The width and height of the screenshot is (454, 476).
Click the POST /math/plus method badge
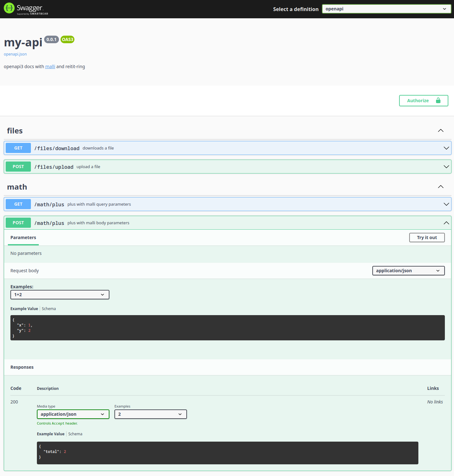click(x=18, y=223)
